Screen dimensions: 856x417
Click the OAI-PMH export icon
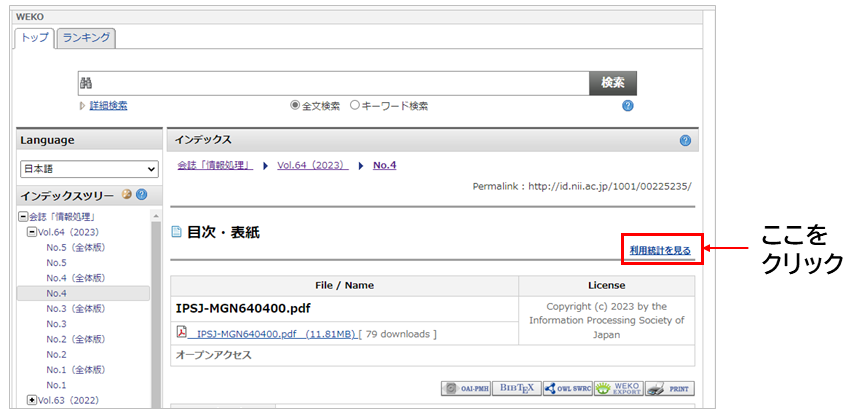(465, 389)
